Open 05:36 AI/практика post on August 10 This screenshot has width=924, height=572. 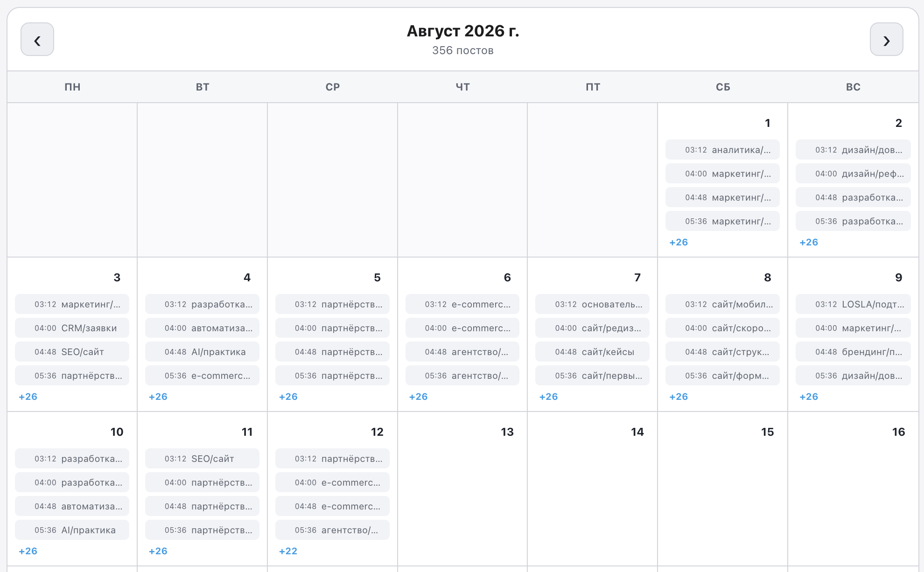point(72,530)
